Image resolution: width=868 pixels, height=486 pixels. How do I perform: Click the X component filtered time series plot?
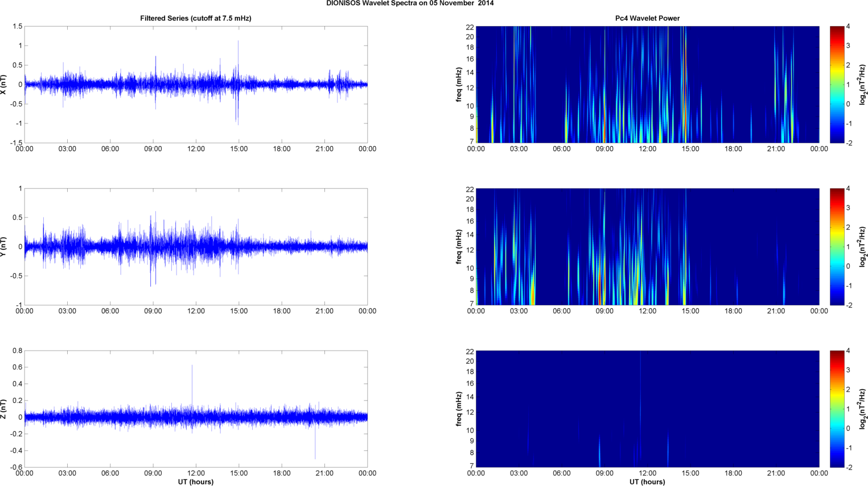(x=196, y=85)
